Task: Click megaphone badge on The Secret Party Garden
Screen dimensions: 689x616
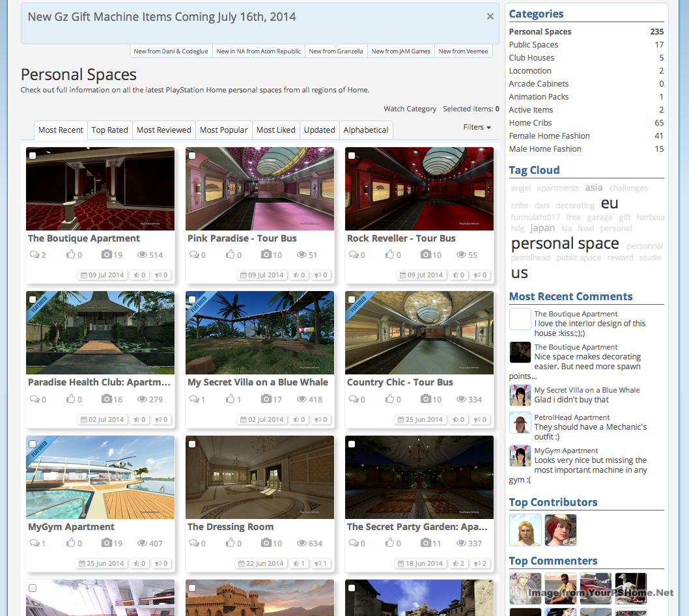Action: point(480,563)
